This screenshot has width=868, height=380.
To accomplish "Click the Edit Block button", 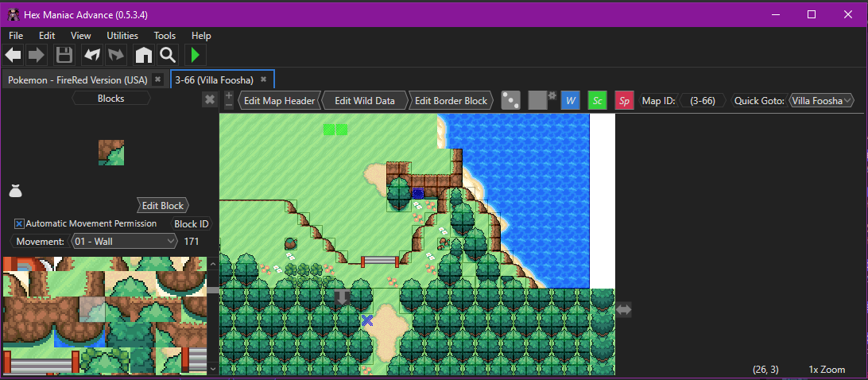I will pyautogui.click(x=163, y=206).
